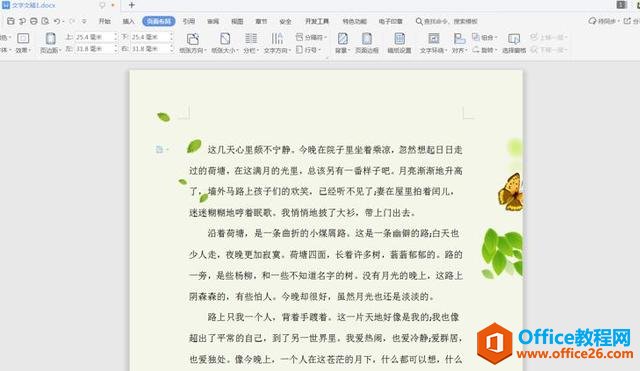The image size is (640, 371).
Task: Click the share icon at top right
Action: coord(627,21)
